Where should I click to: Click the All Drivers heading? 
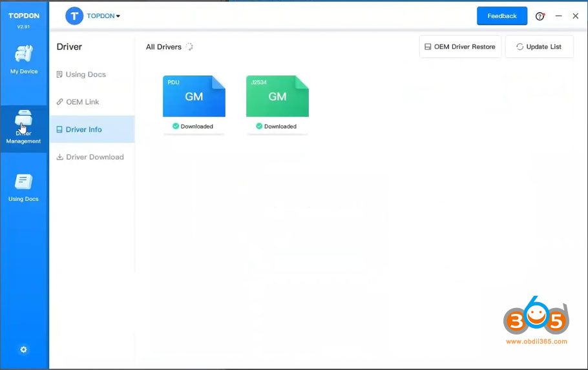[163, 47]
